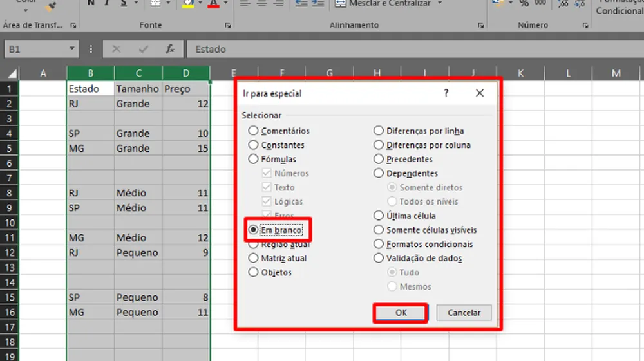This screenshot has height=361, width=644.
Task: Expand the Name Box dropdown arrow
Action: [72, 48]
